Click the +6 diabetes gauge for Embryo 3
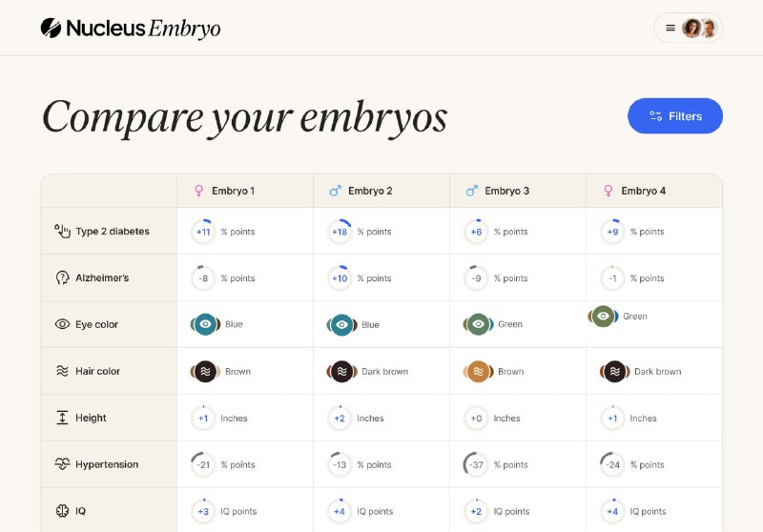This screenshot has height=532, width=763. [x=476, y=232]
